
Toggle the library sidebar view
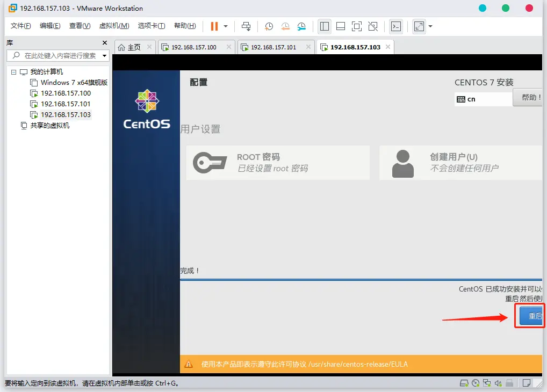pyautogui.click(x=325, y=26)
